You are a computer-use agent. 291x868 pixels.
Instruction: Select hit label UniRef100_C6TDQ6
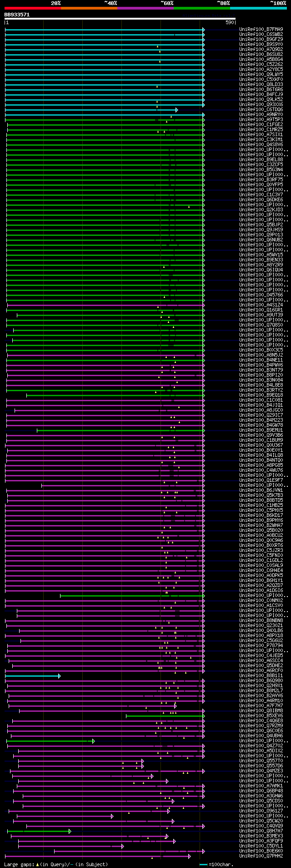(x=261, y=110)
